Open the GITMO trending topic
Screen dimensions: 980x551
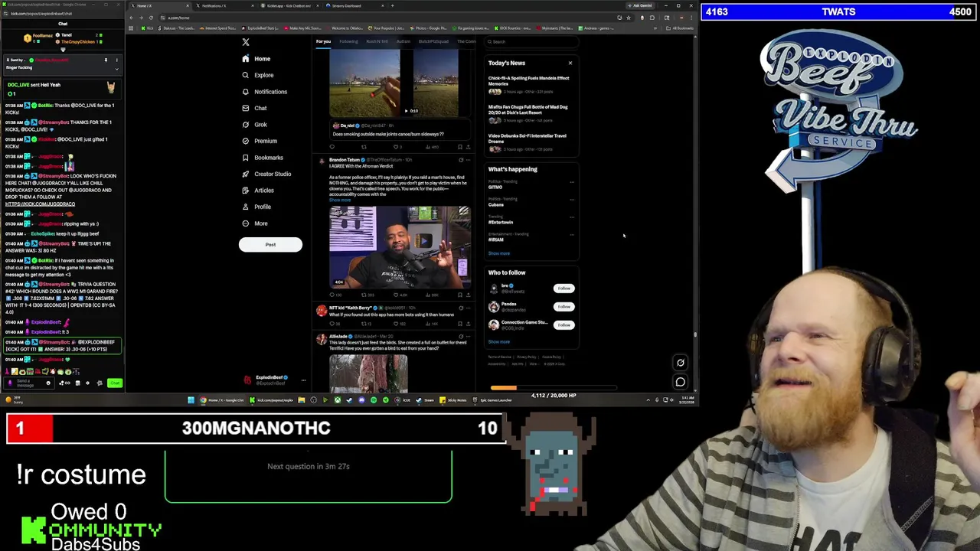coord(495,187)
